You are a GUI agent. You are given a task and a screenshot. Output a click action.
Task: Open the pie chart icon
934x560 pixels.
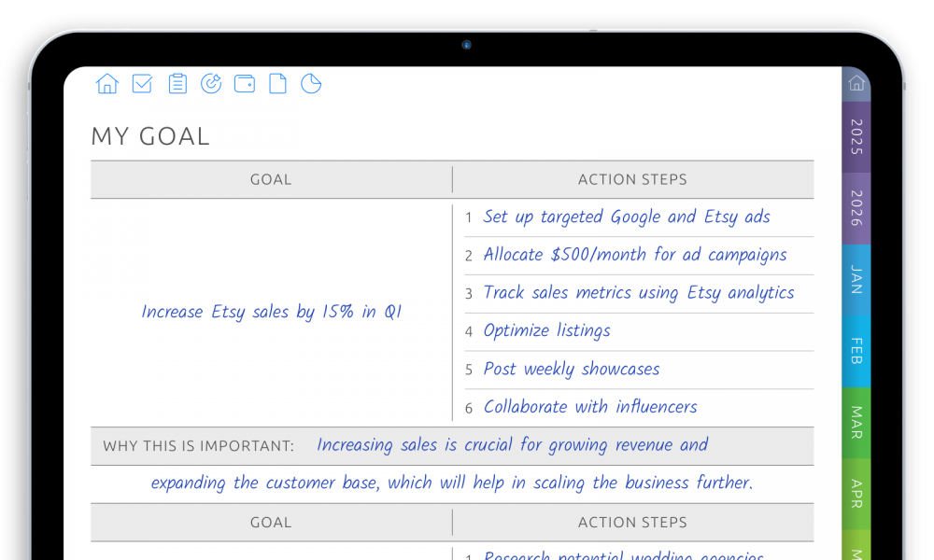[311, 84]
